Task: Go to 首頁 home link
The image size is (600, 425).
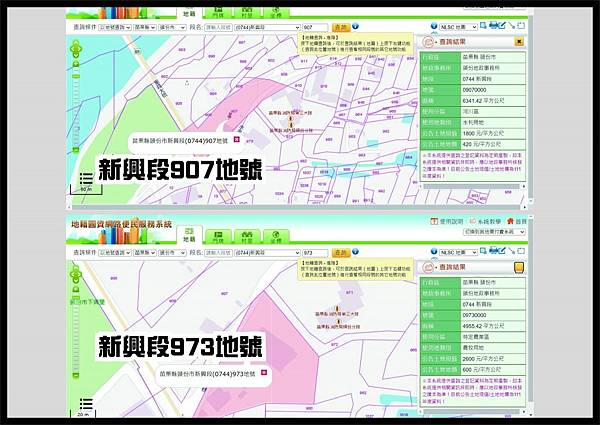Action: (517, 221)
